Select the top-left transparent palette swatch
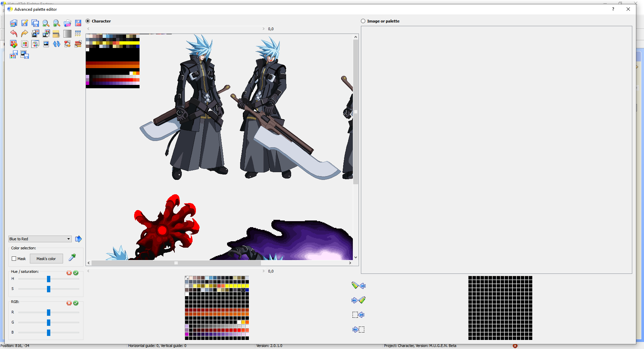Image resolution: width=644 pixels, height=349 pixels. [187, 278]
